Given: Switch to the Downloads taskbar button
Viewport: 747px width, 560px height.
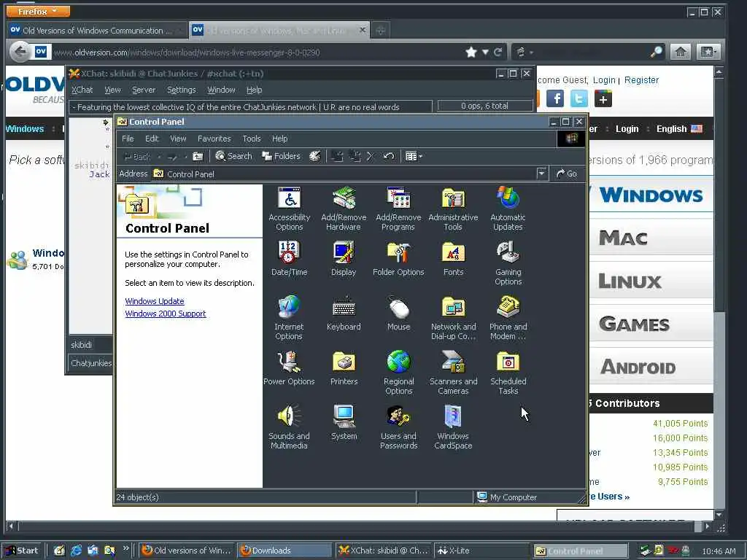Looking at the screenshot, I should 285,551.
